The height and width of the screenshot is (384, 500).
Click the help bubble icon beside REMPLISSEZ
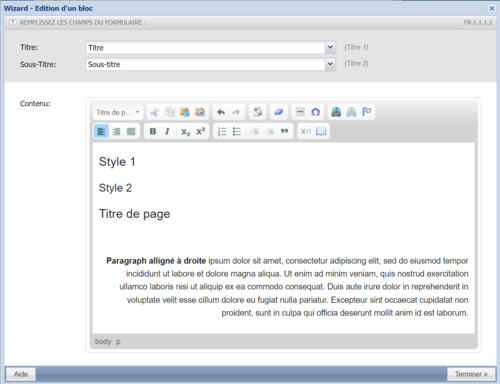click(12, 23)
